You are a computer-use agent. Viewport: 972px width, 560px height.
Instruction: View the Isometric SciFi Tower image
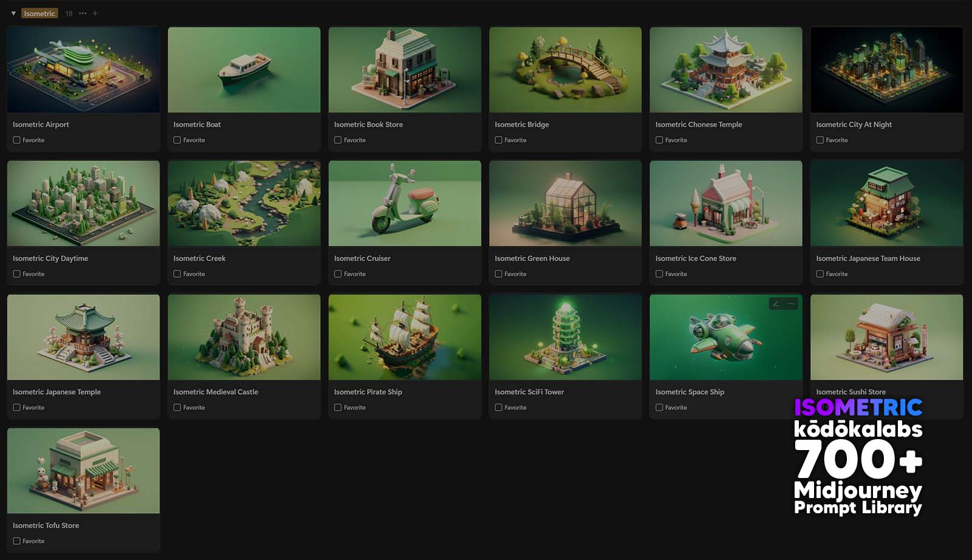pyautogui.click(x=565, y=337)
